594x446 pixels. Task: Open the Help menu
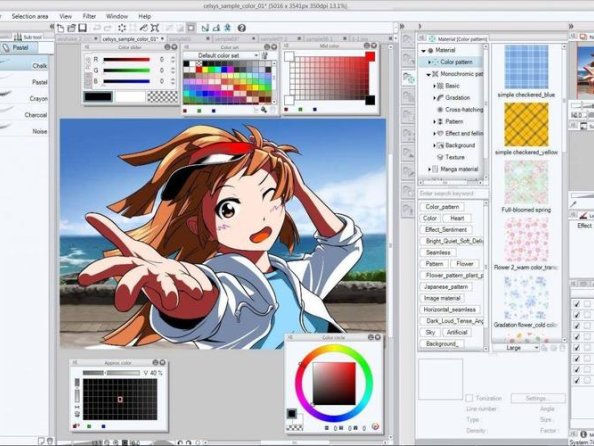pos(145,16)
